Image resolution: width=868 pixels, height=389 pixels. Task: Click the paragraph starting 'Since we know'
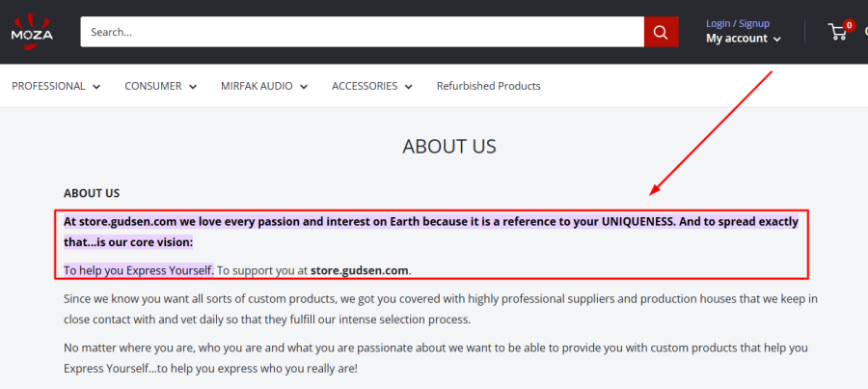[x=441, y=309]
